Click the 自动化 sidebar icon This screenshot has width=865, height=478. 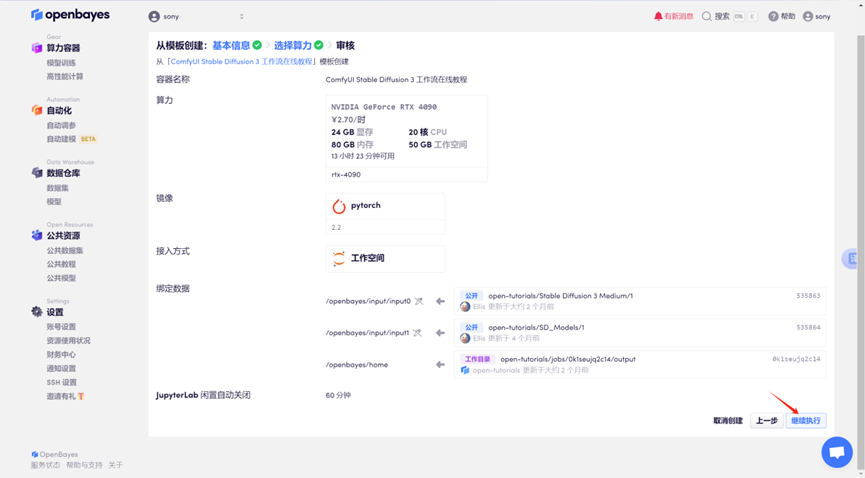(x=37, y=110)
